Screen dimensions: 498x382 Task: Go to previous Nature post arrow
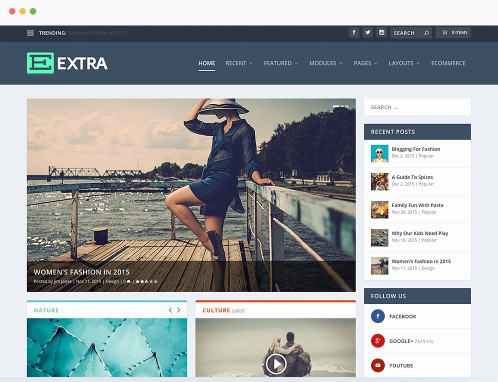click(170, 310)
